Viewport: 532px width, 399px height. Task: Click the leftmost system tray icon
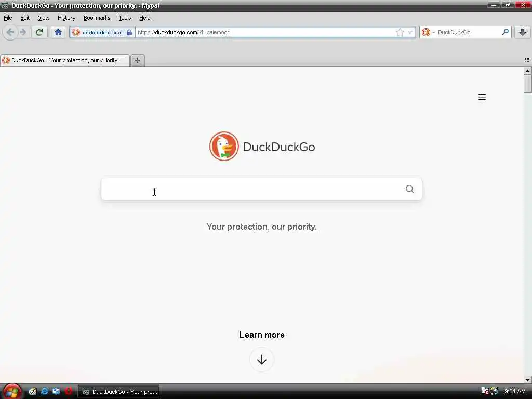tap(485, 391)
